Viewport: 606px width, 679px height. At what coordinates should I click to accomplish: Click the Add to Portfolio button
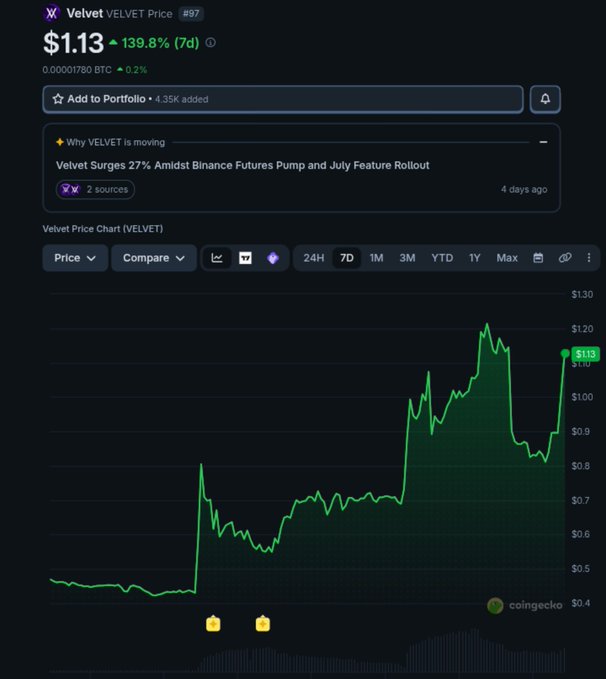pos(283,99)
